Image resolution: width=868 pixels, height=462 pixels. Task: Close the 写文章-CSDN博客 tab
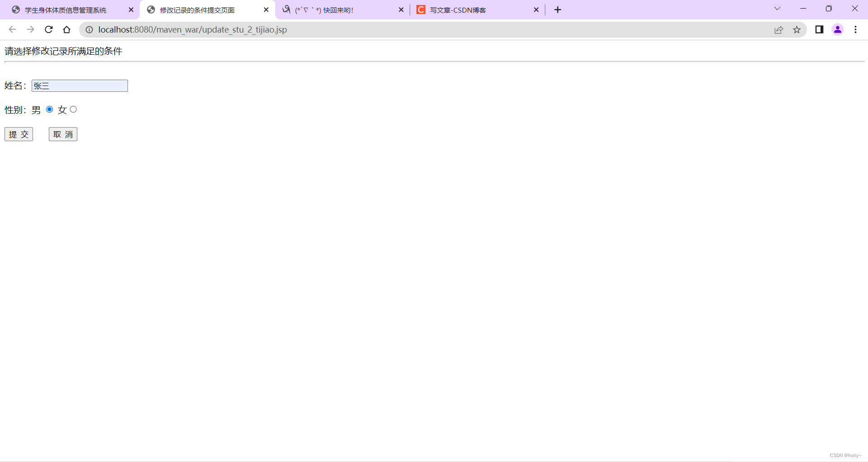click(536, 10)
